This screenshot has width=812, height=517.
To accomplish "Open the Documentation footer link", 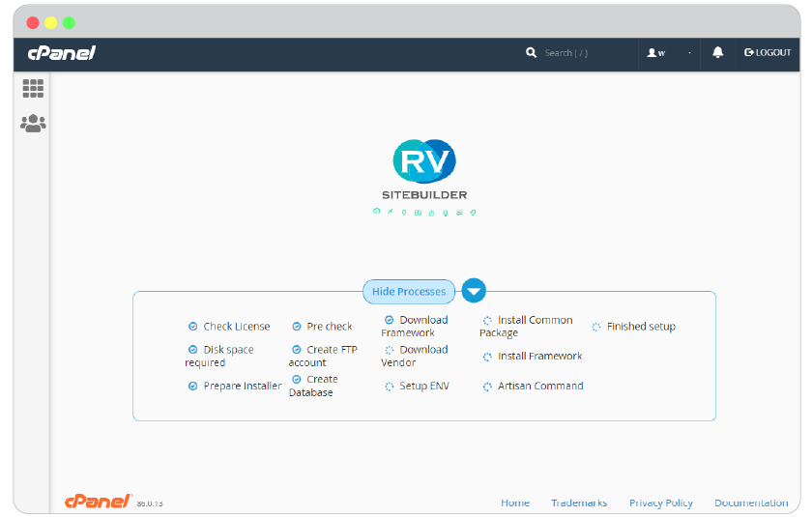I will point(751,503).
